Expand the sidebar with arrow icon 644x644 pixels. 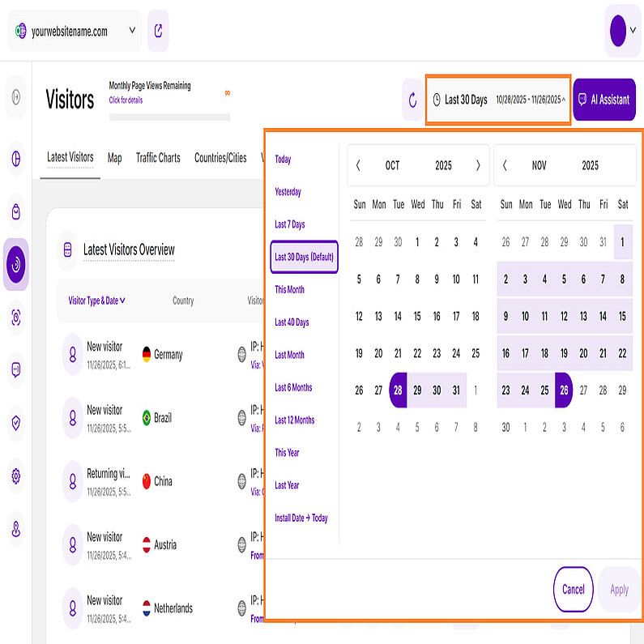[15, 98]
